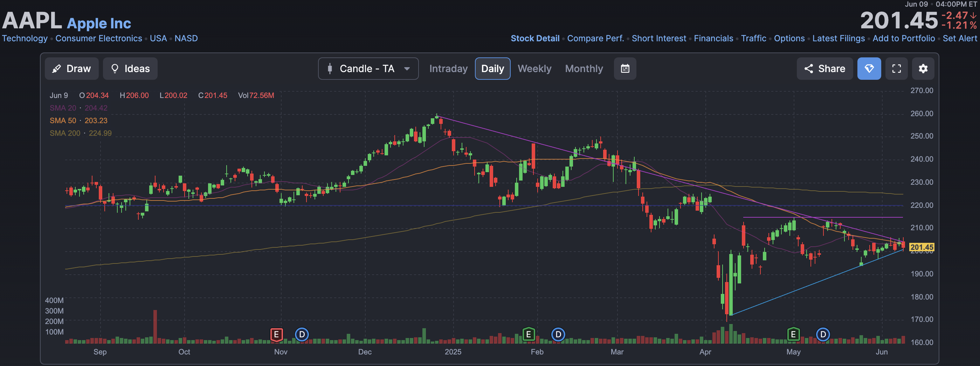Switch to the Monthly timeframe
980x366 pixels.
pyautogui.click(x=584, y=69)
